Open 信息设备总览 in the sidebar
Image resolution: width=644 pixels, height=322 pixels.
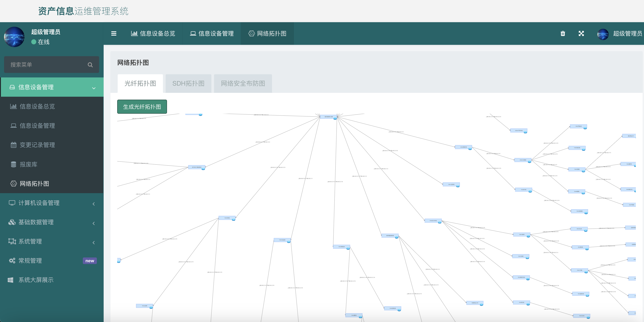(x=52, y=106)
